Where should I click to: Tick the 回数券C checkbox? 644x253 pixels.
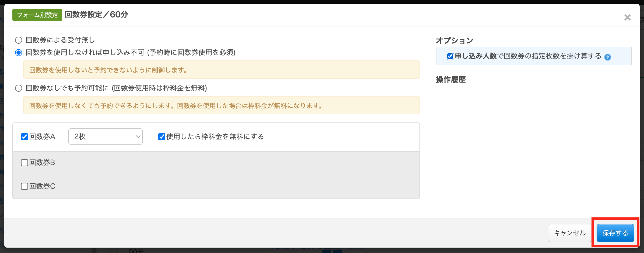(x=24, y=186)
